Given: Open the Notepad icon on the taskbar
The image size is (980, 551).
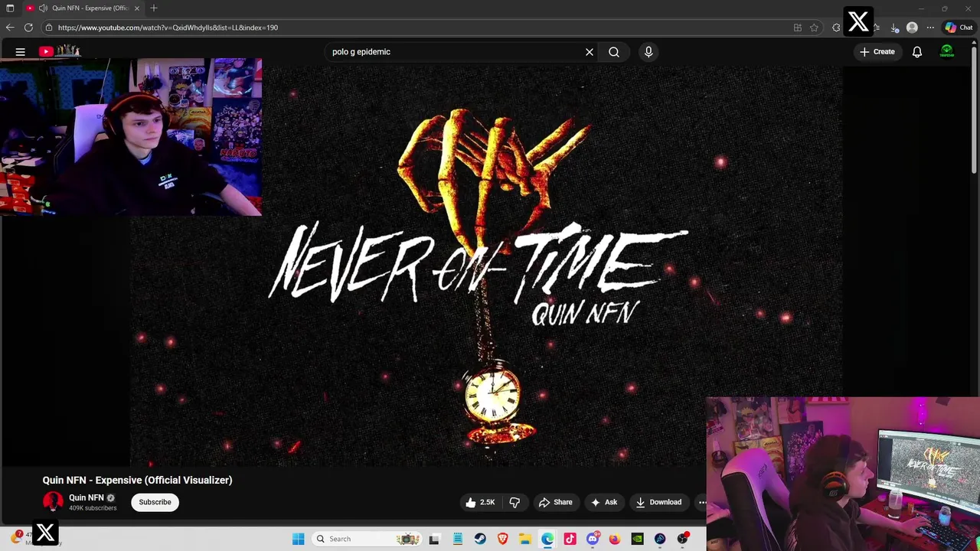Looking at the screenshot, I should click(458, 539).
